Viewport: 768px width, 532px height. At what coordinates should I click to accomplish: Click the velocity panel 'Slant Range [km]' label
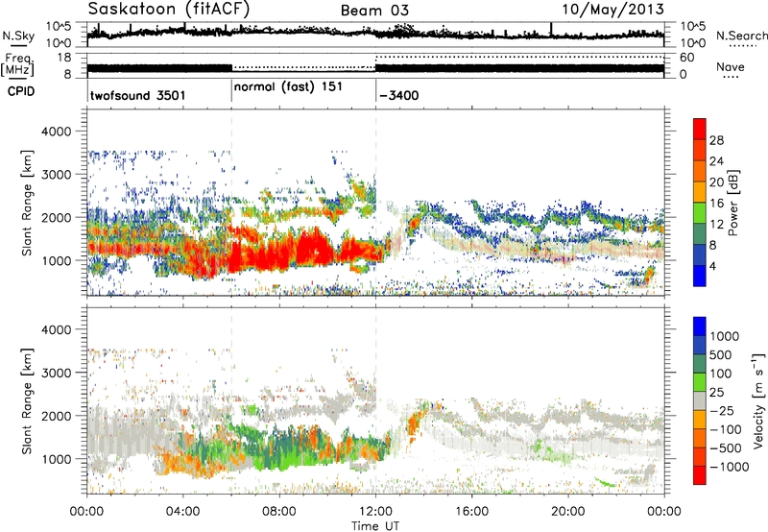coord(27,400)
